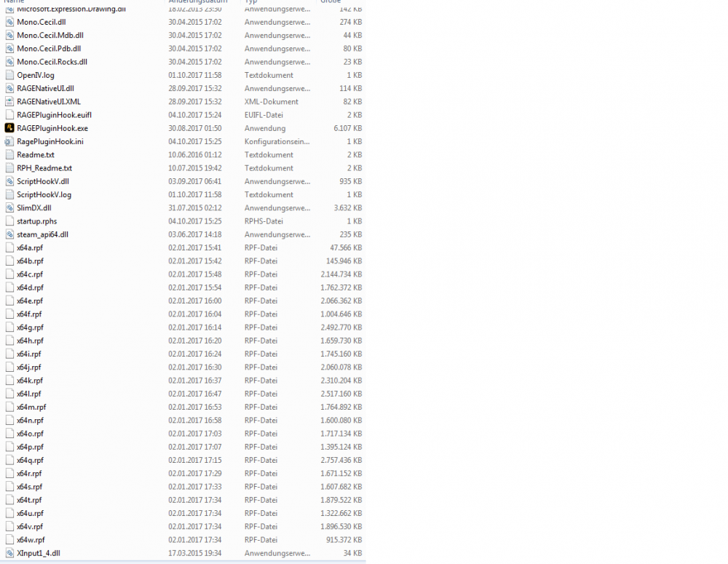The width and height of the screenshot is (728, 564).
Task: Click the file name x64h.rpf
Action: [30, 341]
